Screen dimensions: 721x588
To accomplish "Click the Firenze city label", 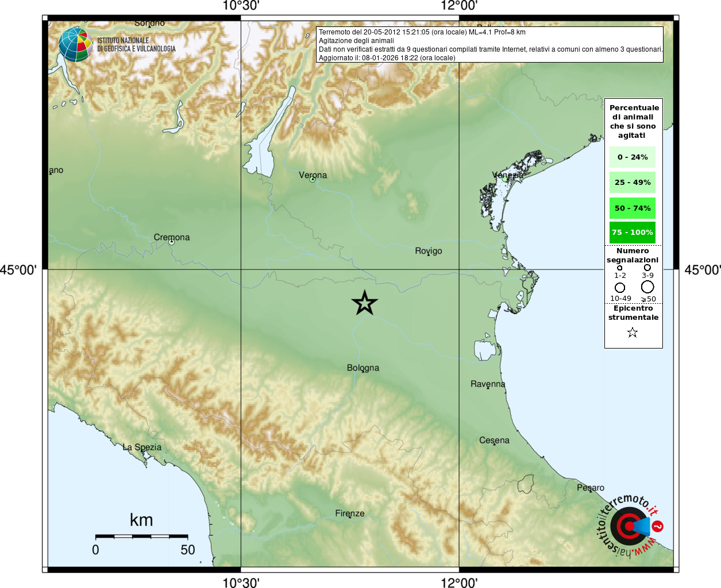I will (350, 513).
